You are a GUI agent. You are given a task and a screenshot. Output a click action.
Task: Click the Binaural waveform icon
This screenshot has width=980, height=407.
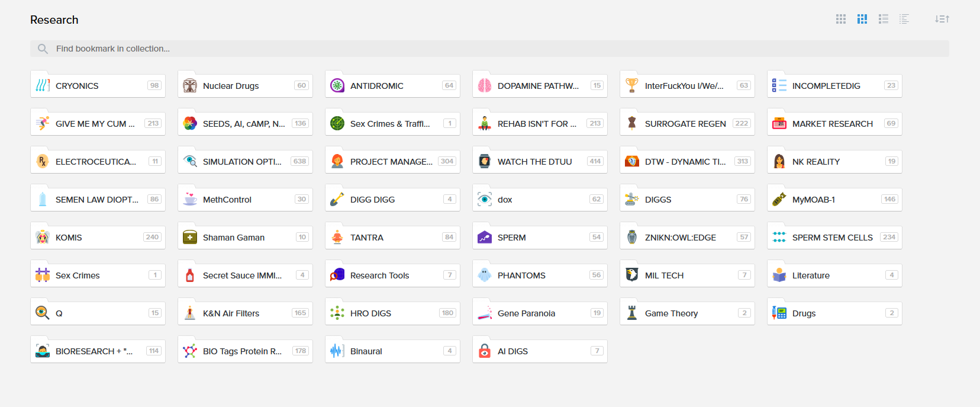[337, 351]
